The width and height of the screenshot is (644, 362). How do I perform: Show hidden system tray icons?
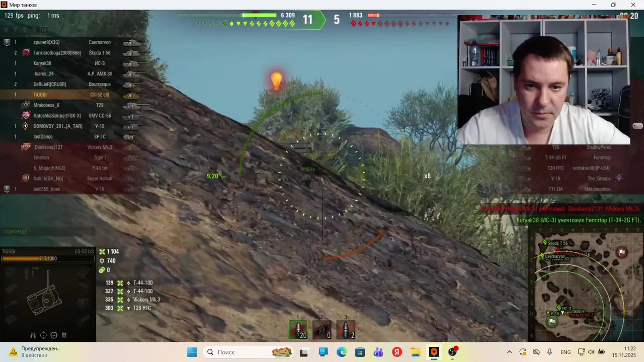pos(509,352)
